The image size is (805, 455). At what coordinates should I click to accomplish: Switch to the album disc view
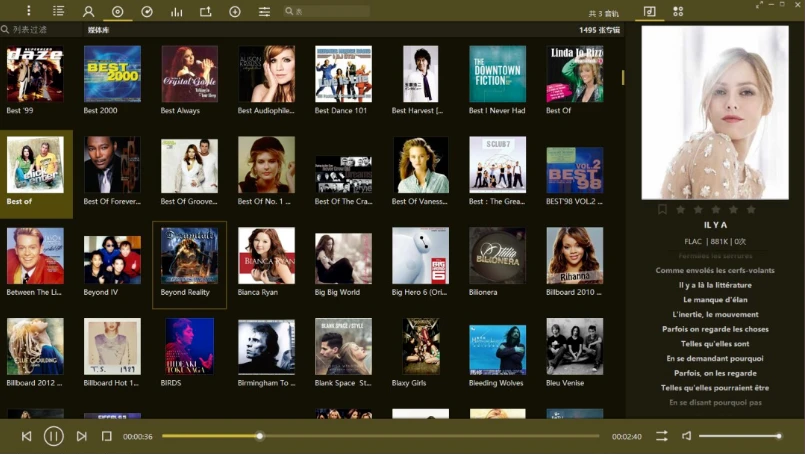(x=118, y=12)
